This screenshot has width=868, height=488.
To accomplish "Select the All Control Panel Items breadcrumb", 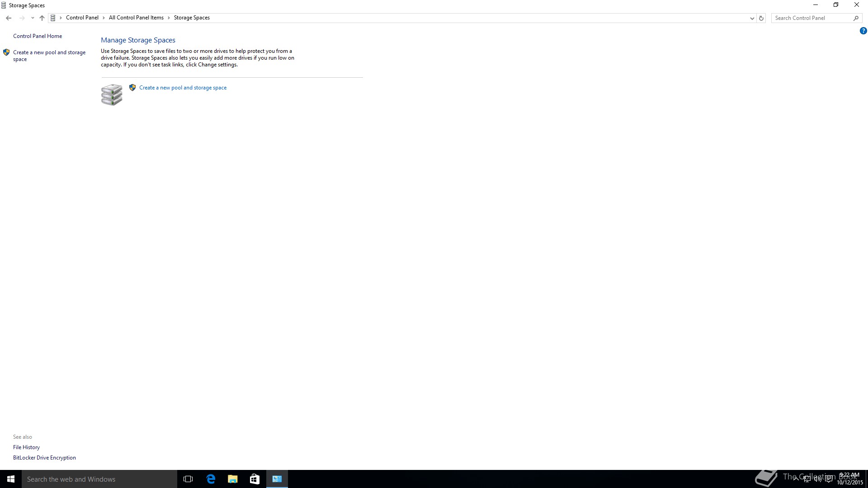I will (136, 18).
